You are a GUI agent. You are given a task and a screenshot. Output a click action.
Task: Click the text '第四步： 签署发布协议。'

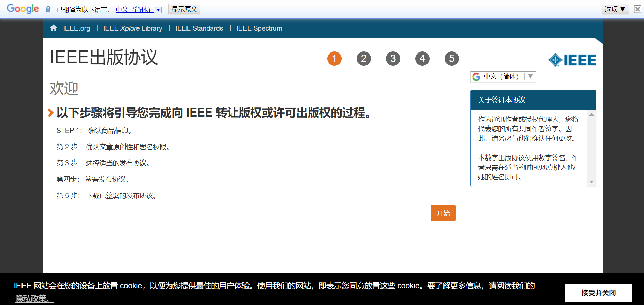[93, 179]
